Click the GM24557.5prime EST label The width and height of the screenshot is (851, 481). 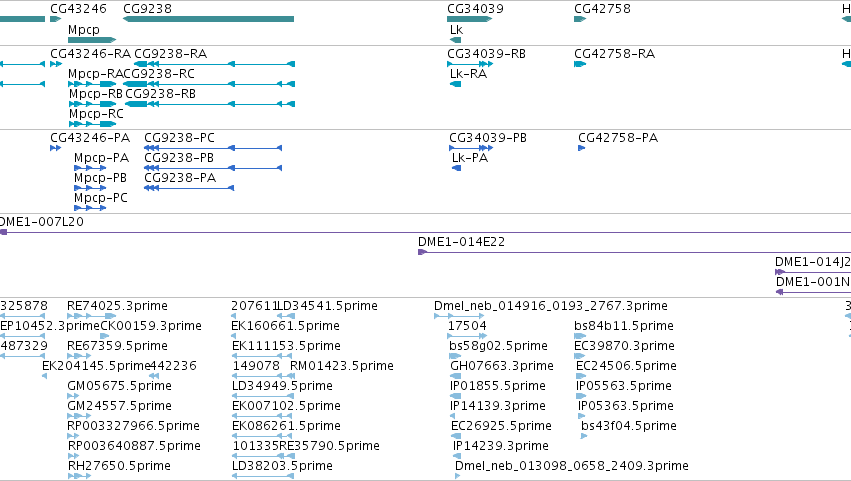click(119, 407)
